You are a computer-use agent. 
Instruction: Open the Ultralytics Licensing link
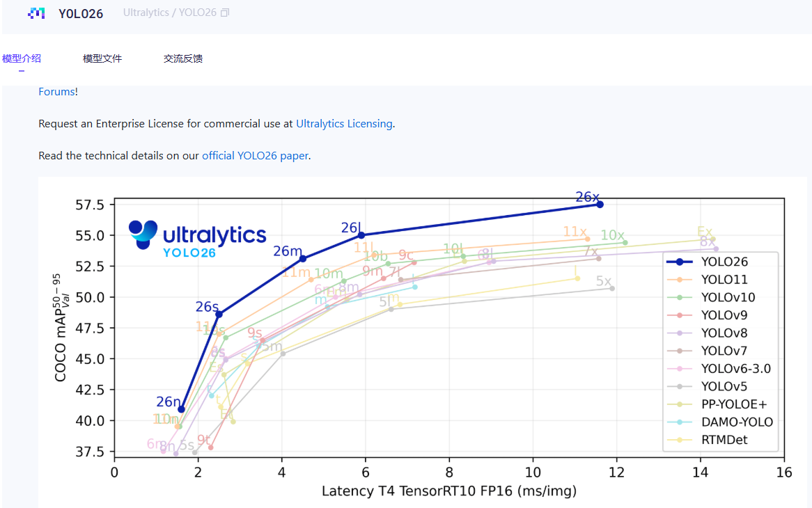[344, 124]
